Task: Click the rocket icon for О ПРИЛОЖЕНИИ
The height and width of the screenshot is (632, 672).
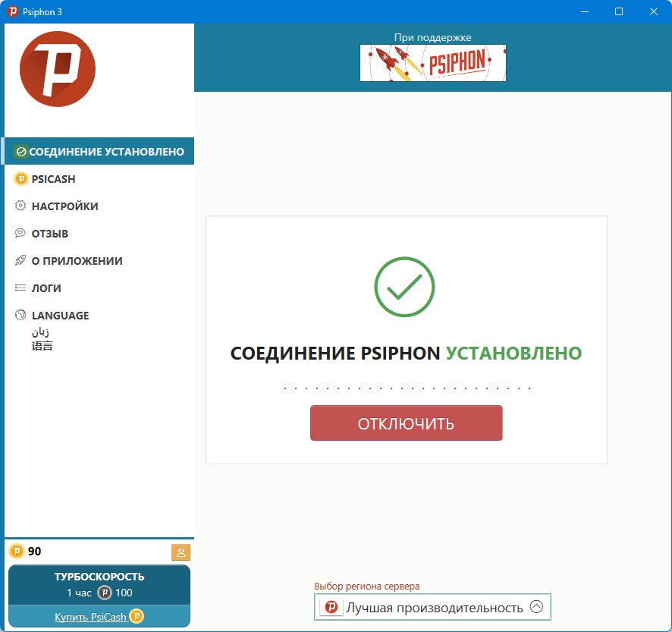Action: click(20, 260)
